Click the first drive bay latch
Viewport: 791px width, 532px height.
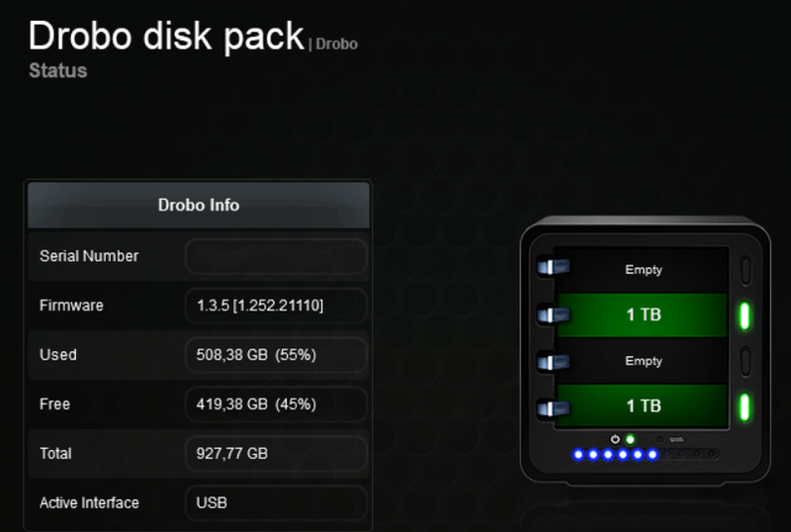coord(553,267)
